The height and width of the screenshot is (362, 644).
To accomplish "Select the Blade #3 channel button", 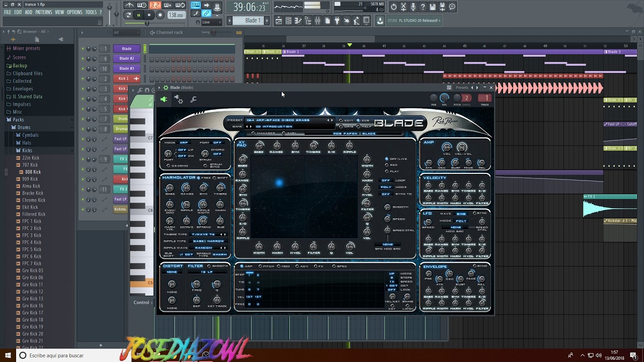I will coord(127,68).
